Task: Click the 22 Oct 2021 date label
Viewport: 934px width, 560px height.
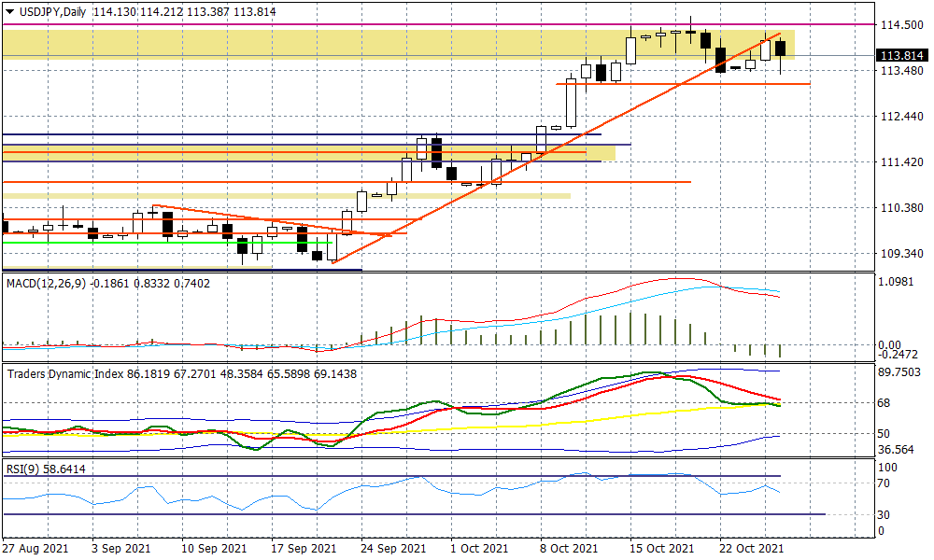Action: click(x=752, y=549)
